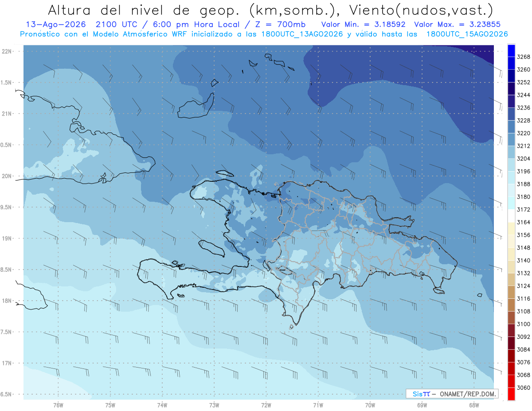The height and width of the screenshot is (411, 532).
Task: Click the '18N' latitude label
Action: click(7, 301)
